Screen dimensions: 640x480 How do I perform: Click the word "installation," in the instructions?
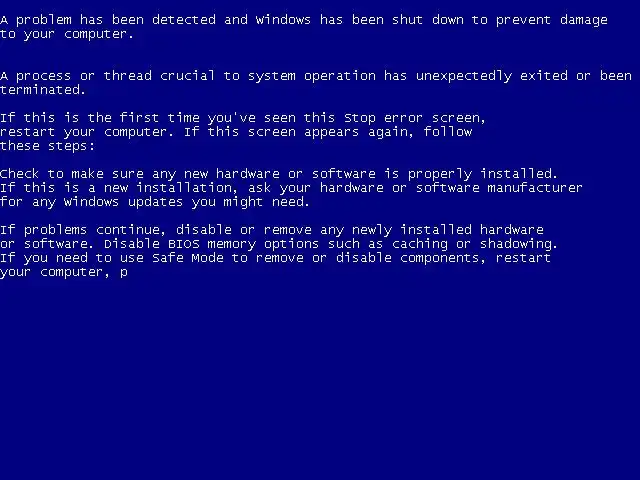click(x=187, y=188)
